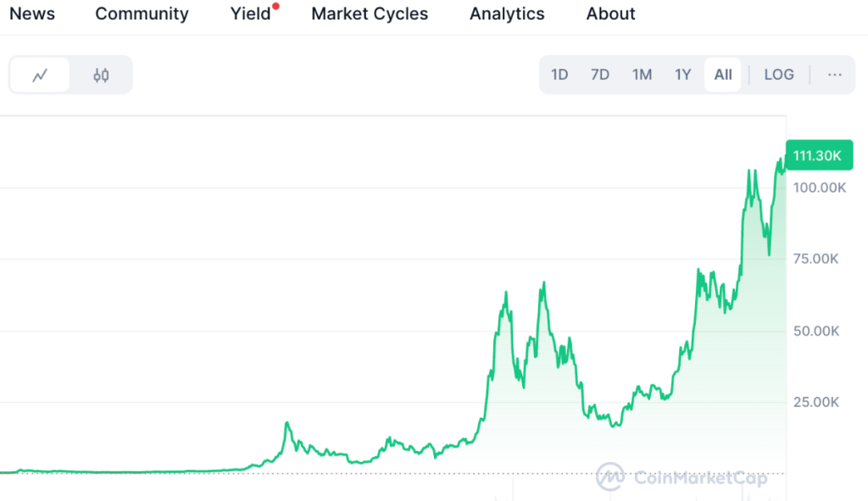This screenshot has width=868, height=501.
Task: Select the 1M time range
Action: pyautogui.click(x=642, y=75)
